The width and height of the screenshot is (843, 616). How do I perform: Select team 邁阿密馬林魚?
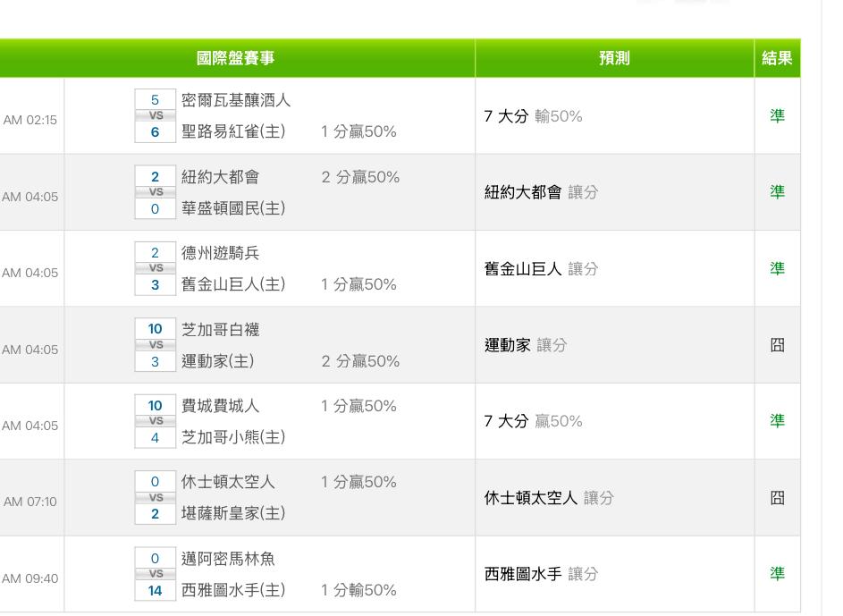[228, 559]
